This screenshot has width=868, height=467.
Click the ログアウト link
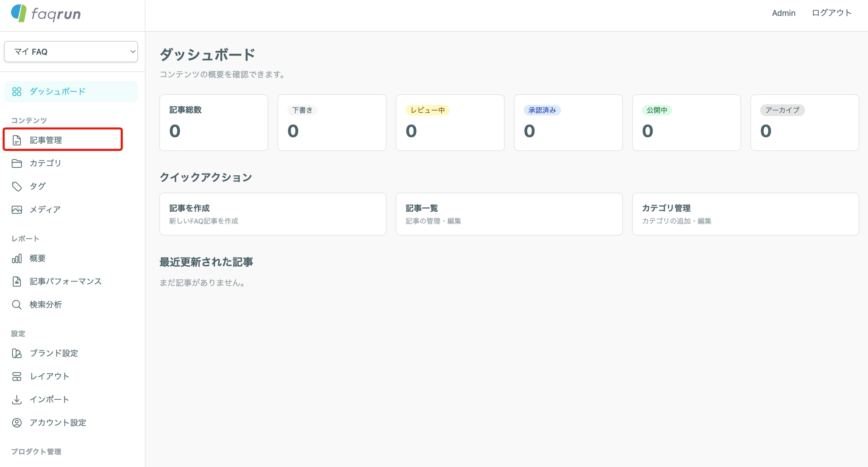832,13
